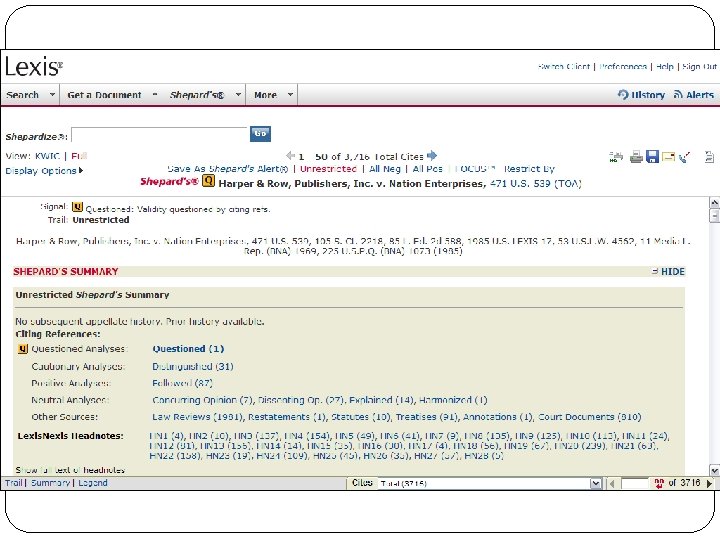Click the Q icon beside Questioned Analyses
The width and height of the screenshot is (720, 540).
tap(22, 349)
